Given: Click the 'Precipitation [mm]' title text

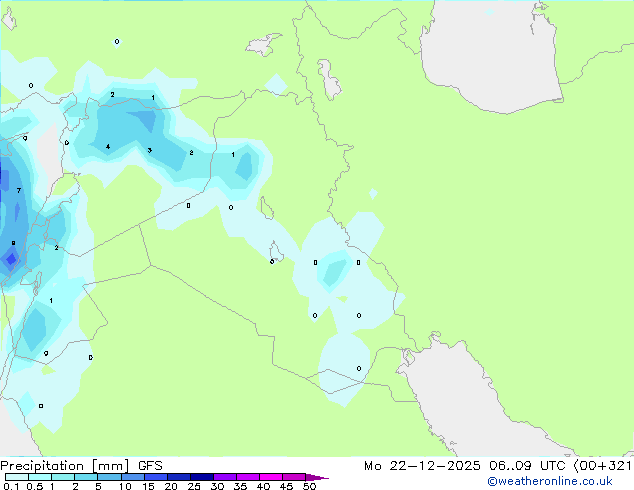Looking at the screenshot, I should point(65,466).
